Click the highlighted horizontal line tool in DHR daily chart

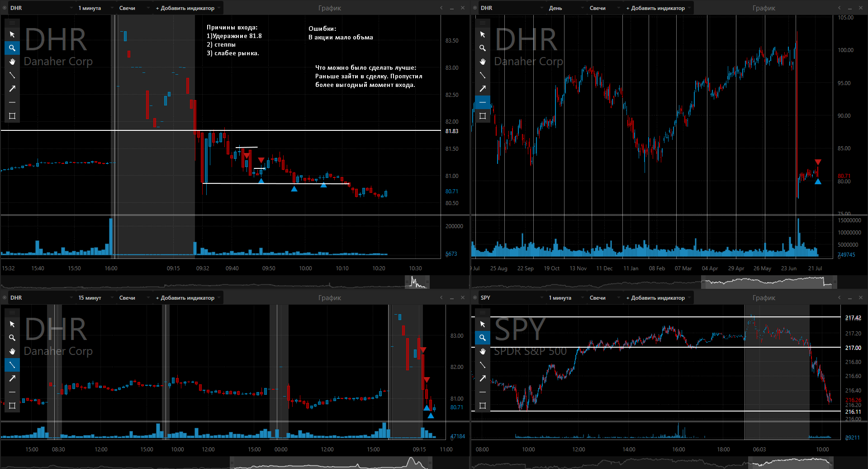[483, 102]
